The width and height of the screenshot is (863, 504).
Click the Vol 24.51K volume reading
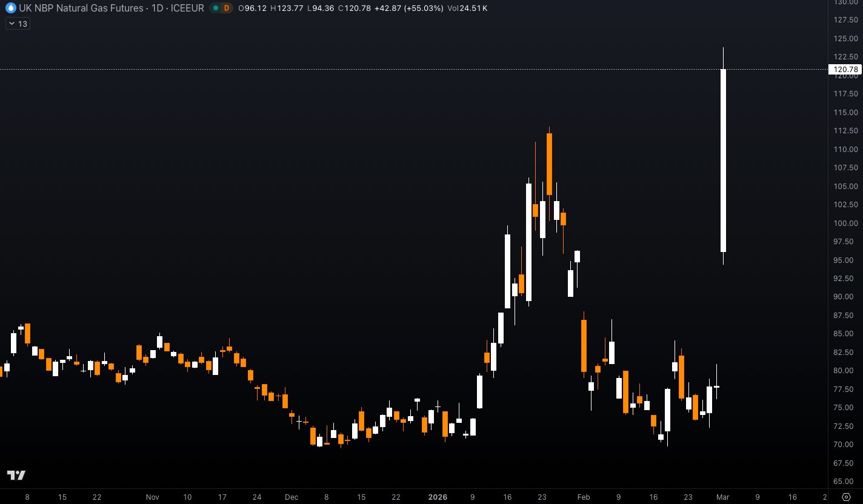467,8
